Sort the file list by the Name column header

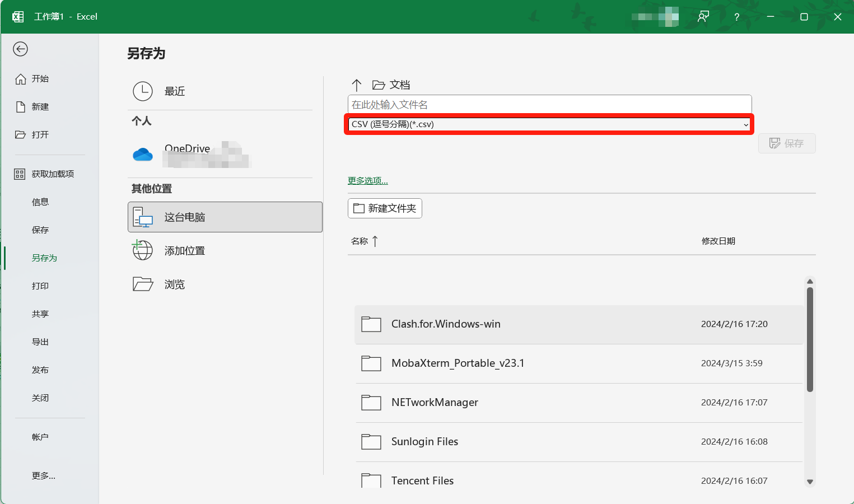tap(360, 241)
